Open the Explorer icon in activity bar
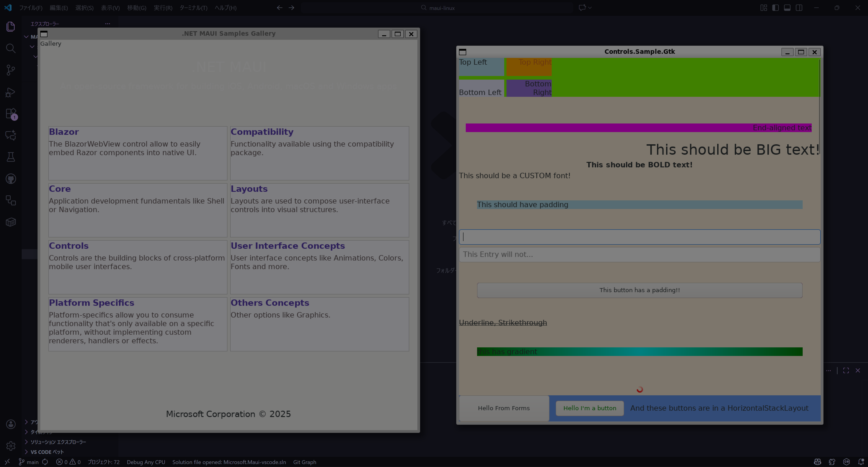The image size is (868, 467). [11, 26]
